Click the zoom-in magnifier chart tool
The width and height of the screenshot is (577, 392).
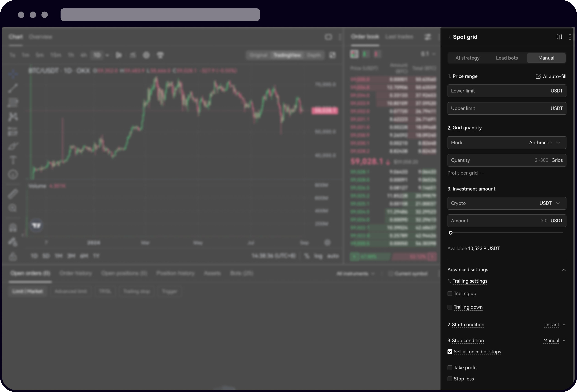[x=12, y=208]
